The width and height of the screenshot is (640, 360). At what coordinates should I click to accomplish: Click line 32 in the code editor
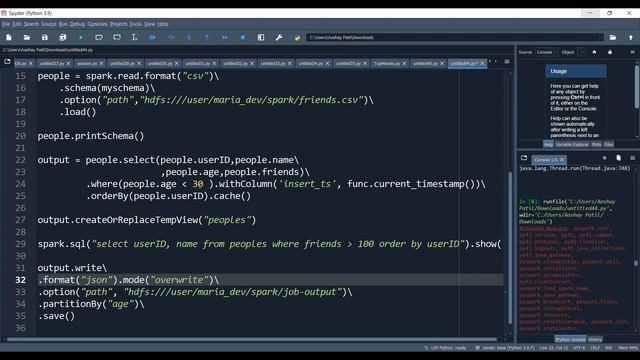click(x=270, y=280)
